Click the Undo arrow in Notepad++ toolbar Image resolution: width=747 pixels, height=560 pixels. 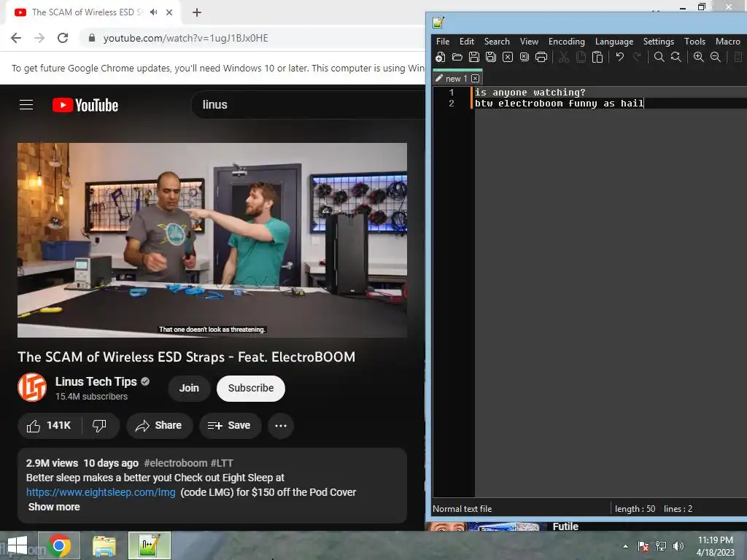[620, 57]
